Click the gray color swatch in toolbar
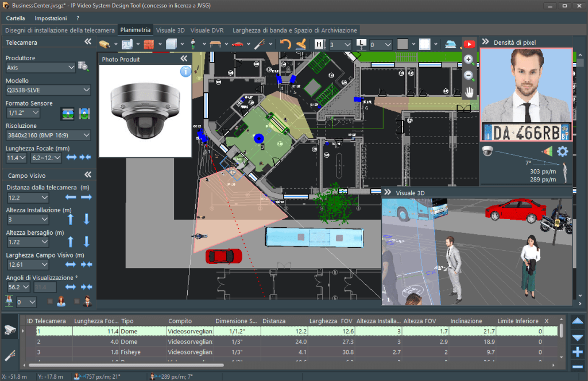Screen dimensions: 588x381 [x=403, y=44]
